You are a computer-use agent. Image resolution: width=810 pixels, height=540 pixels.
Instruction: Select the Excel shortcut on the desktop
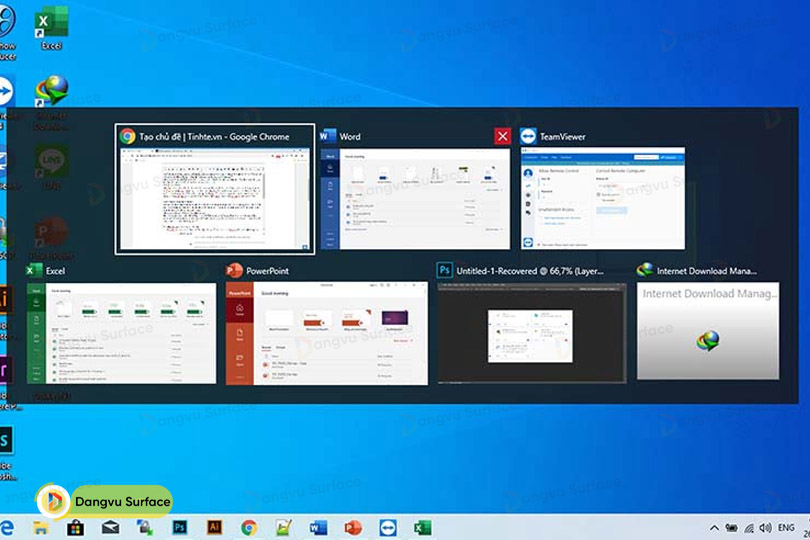point(51,27)
